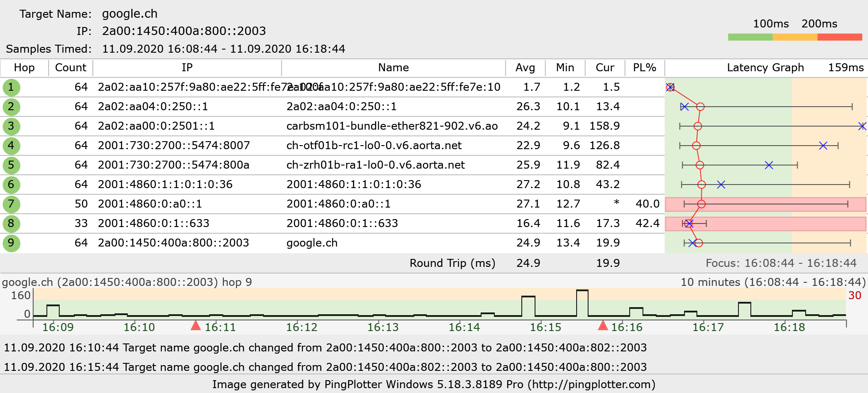Sort by the Avg column header
This screenshot has height=393, width=868.
coord(525,68)
